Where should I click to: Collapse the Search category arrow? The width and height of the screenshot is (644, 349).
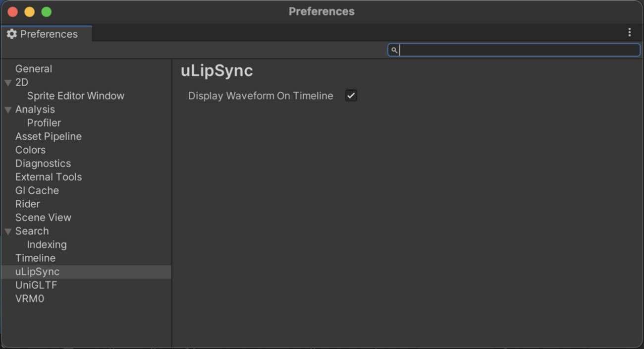pos(8,232)
